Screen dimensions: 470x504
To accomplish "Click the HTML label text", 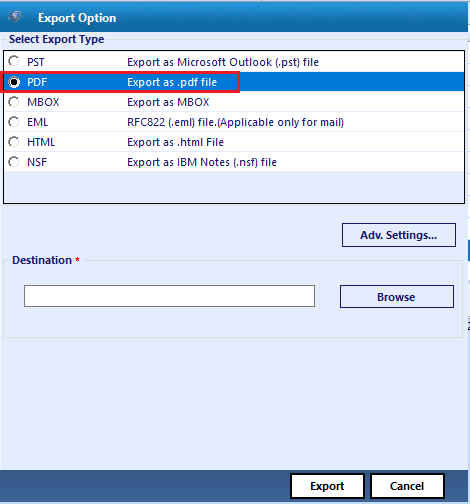I will pyautogui.click(x=41, y=142).
